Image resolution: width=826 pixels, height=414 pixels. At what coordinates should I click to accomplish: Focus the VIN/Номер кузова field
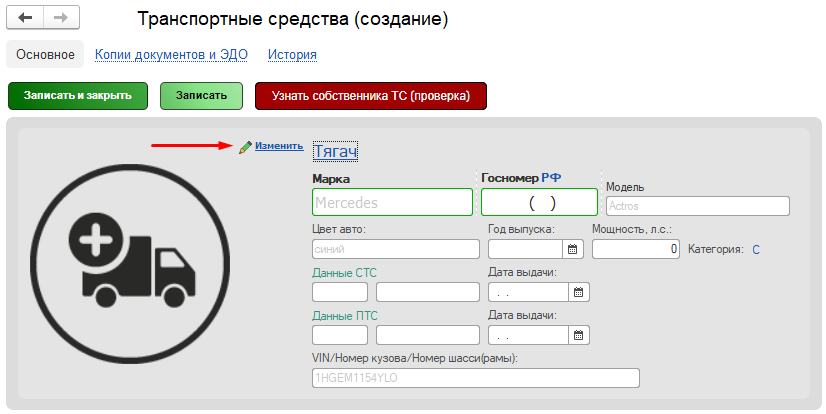click(476, 378)
